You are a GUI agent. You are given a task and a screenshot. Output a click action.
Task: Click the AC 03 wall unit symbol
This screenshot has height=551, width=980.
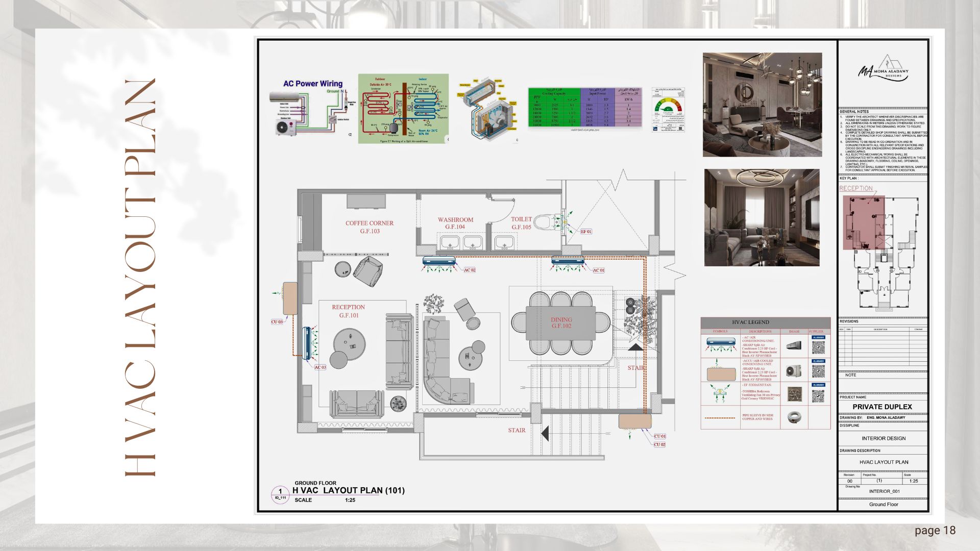[307, 343]
